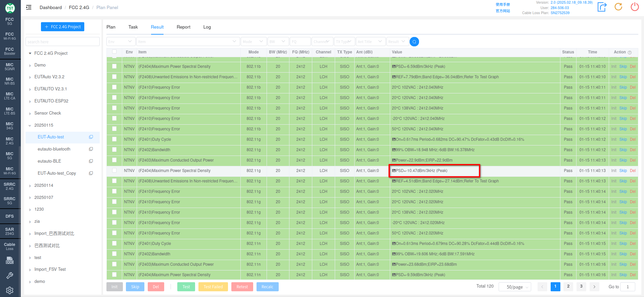This screenshot has width=644, height=297.
Task: Open the FCC Wi-Fi 6G sidebar module
Action: point(9,36)
